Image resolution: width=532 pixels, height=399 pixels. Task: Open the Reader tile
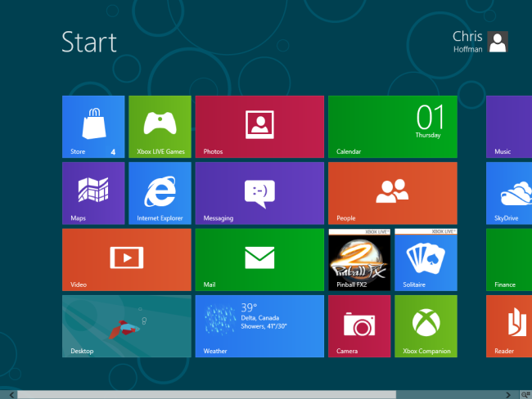(x=509, y=325)
